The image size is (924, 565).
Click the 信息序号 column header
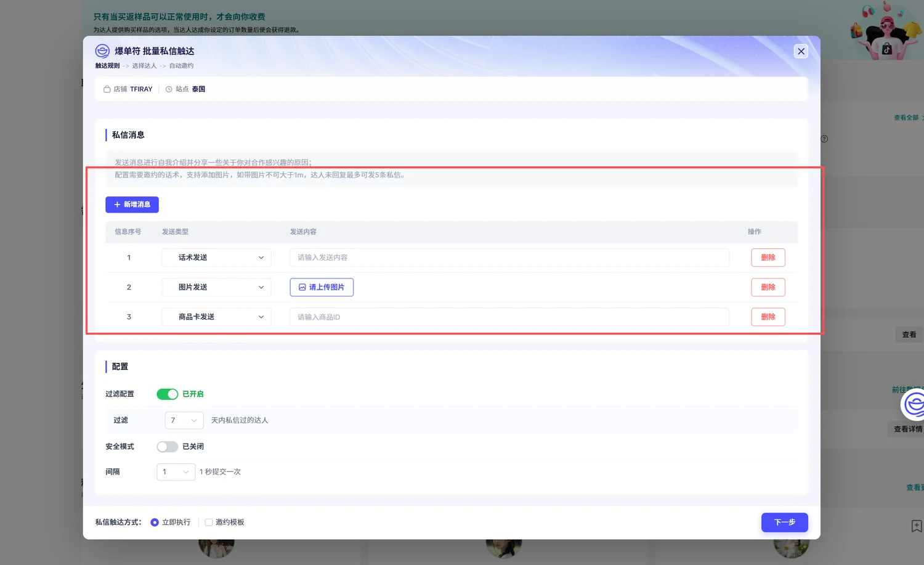click(128, 232)
